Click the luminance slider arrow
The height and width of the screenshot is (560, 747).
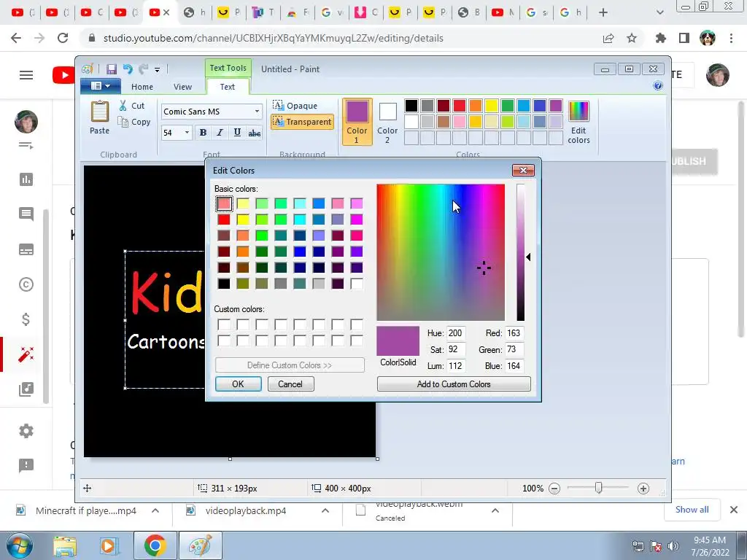click(528, 257)
